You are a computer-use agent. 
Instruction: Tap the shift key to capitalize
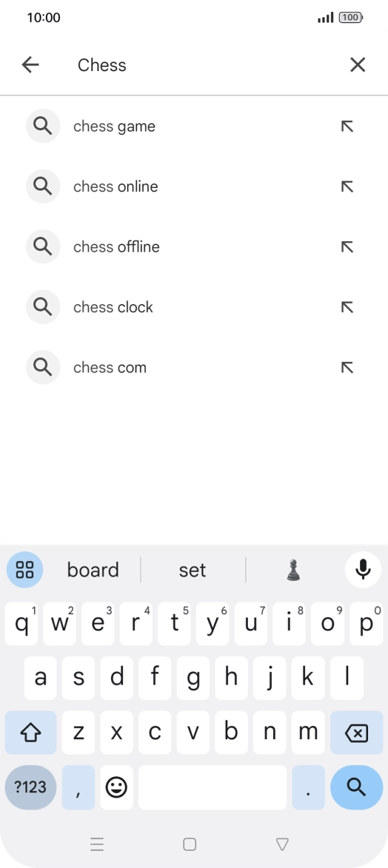(31, 732)
